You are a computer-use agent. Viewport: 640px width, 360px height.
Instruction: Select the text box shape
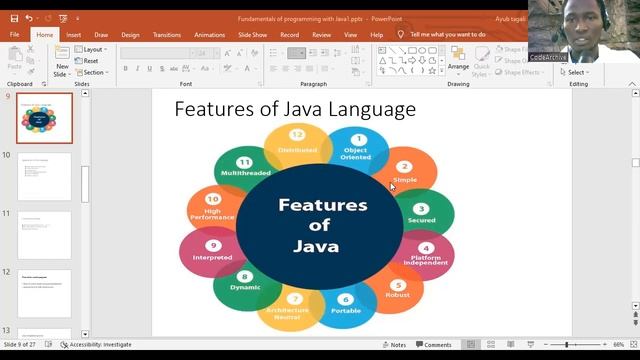[x=382, y=51]
